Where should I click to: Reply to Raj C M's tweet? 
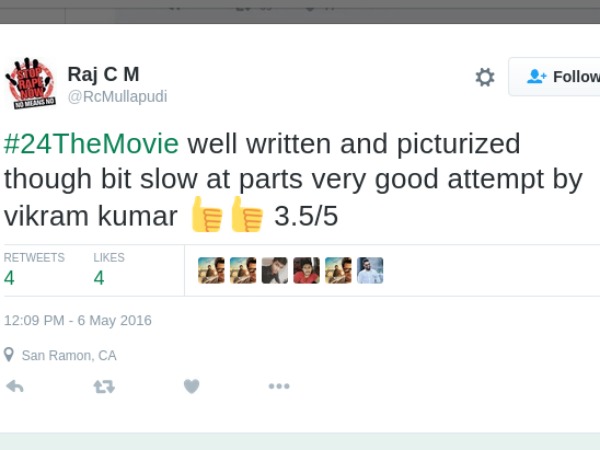15,386
